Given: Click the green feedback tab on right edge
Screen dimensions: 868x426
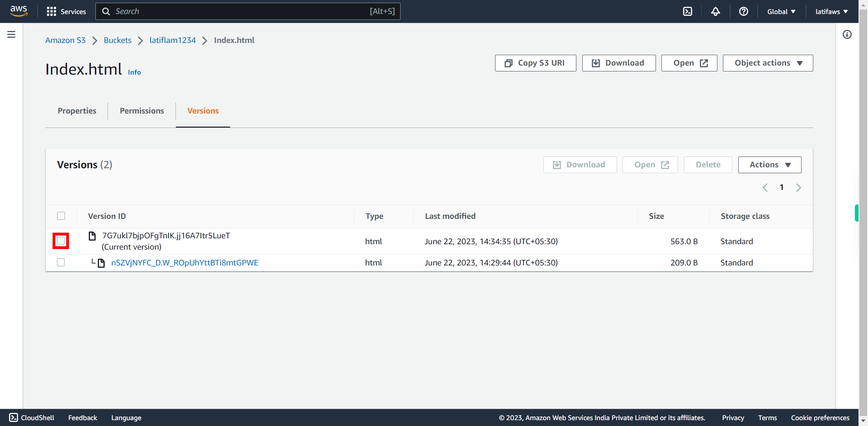Looking at the screenshot, I should tap(857, 213).
